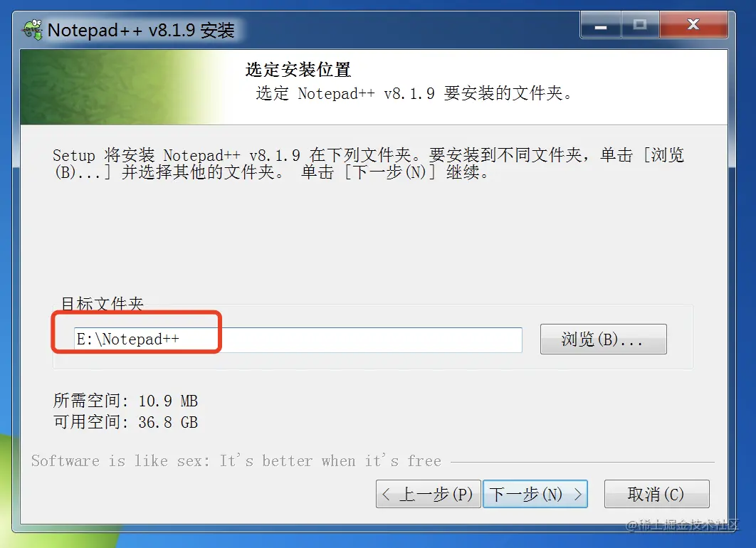Screen dimensions: 756x548
Task: Click the destination folder path field
Action: tap(298, 339)
